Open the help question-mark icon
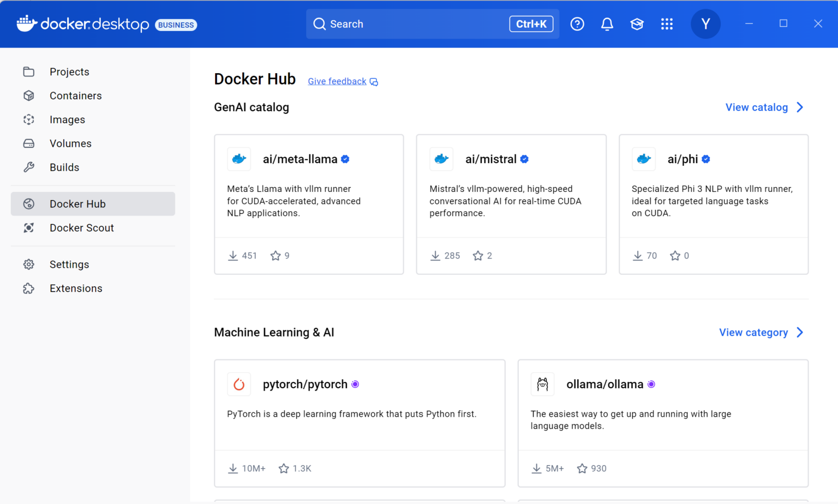Image resolution: width=838 pixels, height=504 pixels. [577, 24]
